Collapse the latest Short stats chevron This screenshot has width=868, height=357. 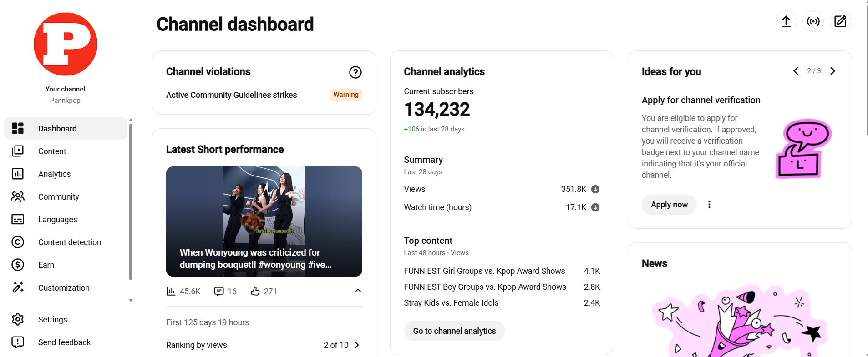358,291
